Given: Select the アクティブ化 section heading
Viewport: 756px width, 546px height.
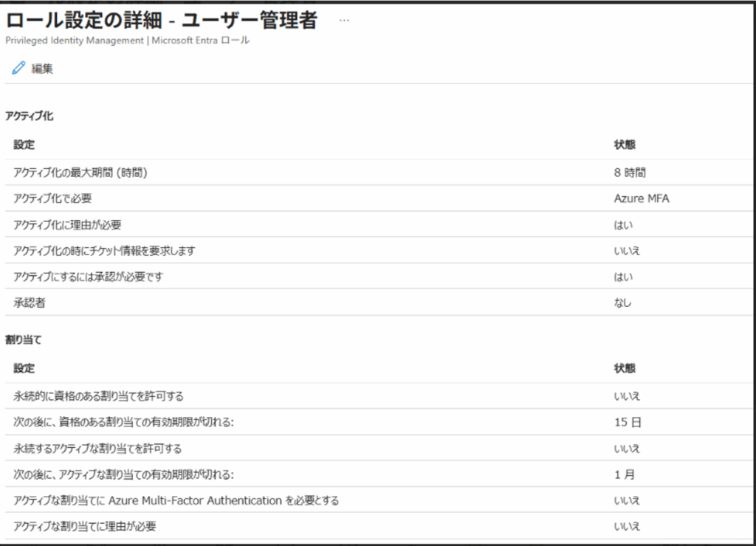Looking at the screenshot, I should point(29,117).
